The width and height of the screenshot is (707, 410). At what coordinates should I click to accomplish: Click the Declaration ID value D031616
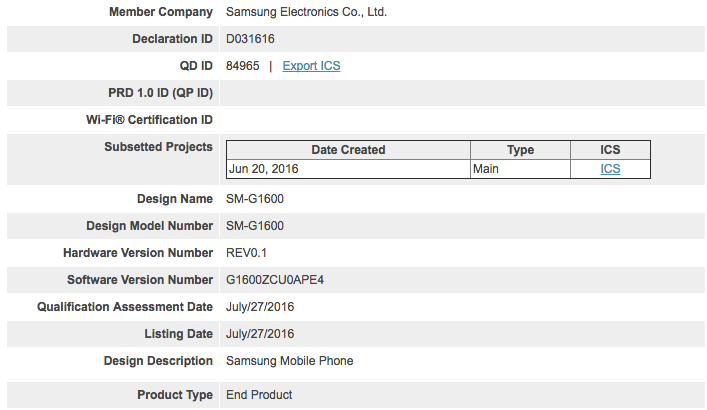[250, 39]
